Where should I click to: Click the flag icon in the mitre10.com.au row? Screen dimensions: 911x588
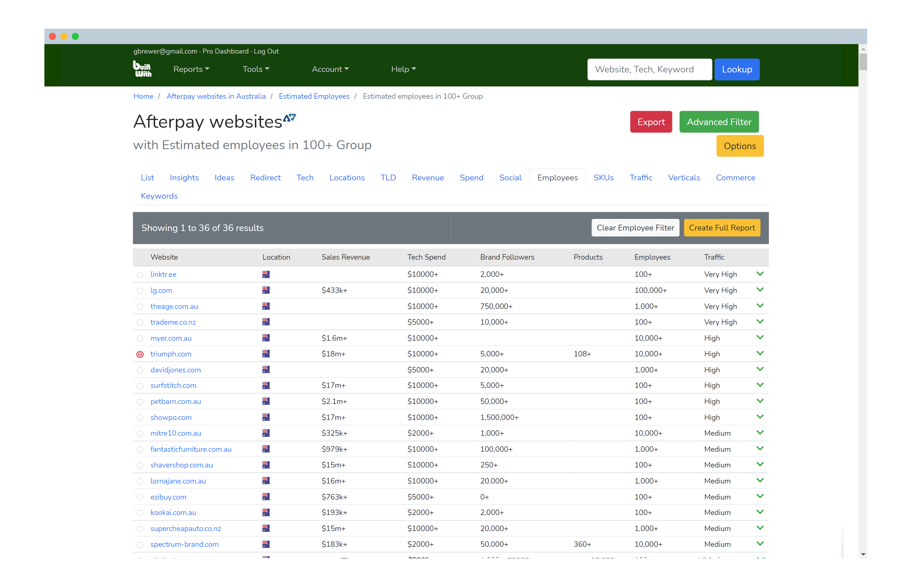pos(266,433)
